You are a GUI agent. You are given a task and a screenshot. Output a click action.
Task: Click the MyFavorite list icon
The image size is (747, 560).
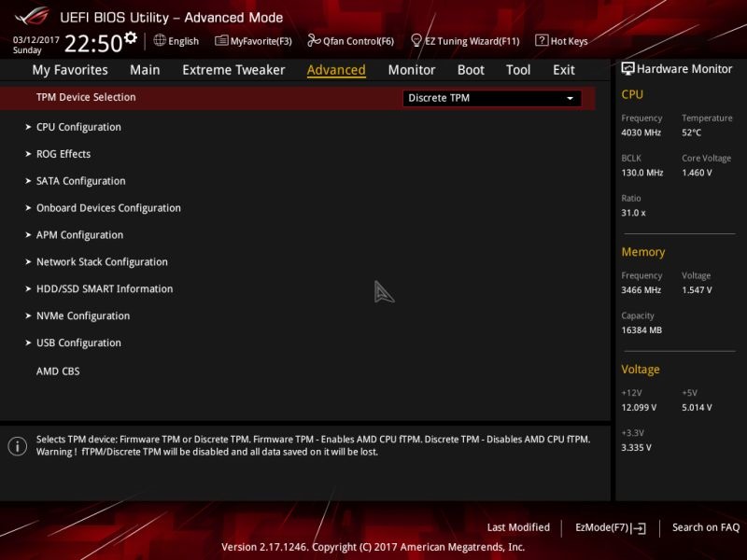pyautogui.click(x=221, y=40)
